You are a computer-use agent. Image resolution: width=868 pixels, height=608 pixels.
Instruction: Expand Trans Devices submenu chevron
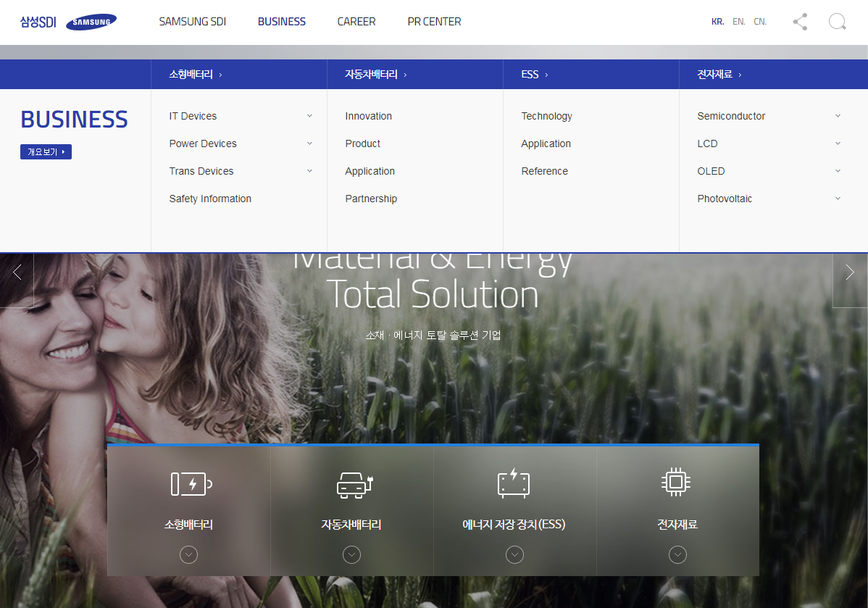[309, 171]
